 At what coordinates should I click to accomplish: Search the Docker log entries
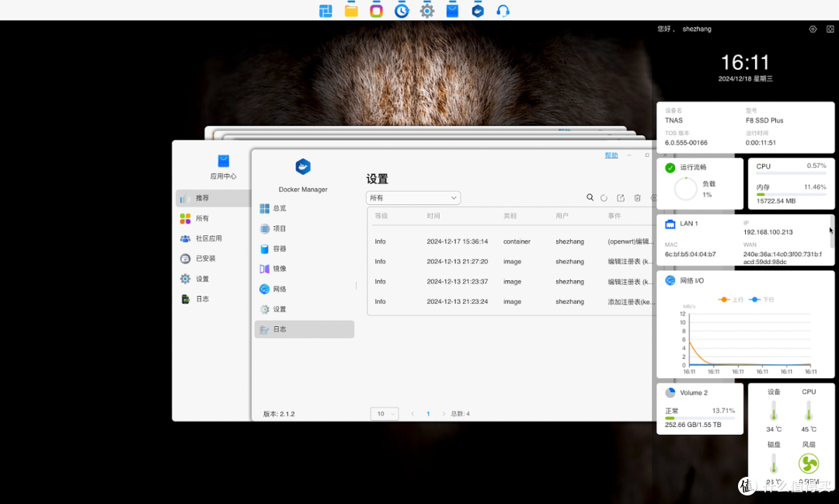pos(590,197)
